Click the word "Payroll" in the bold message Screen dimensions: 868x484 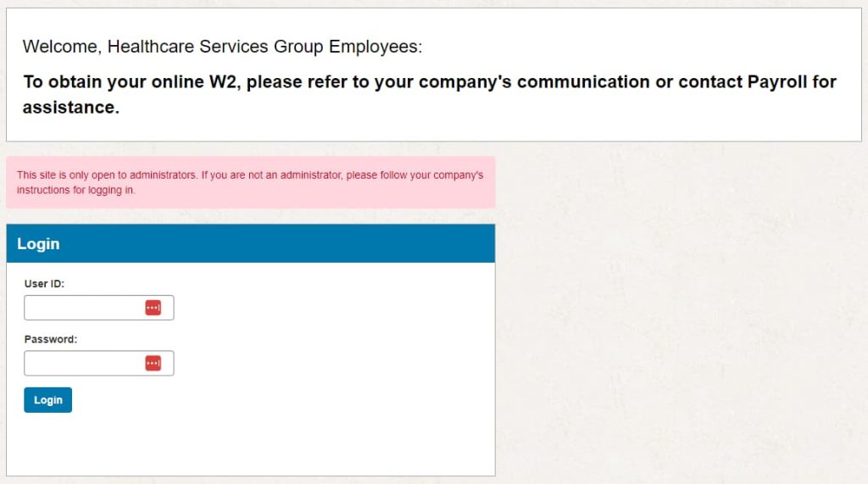point(778,82)
